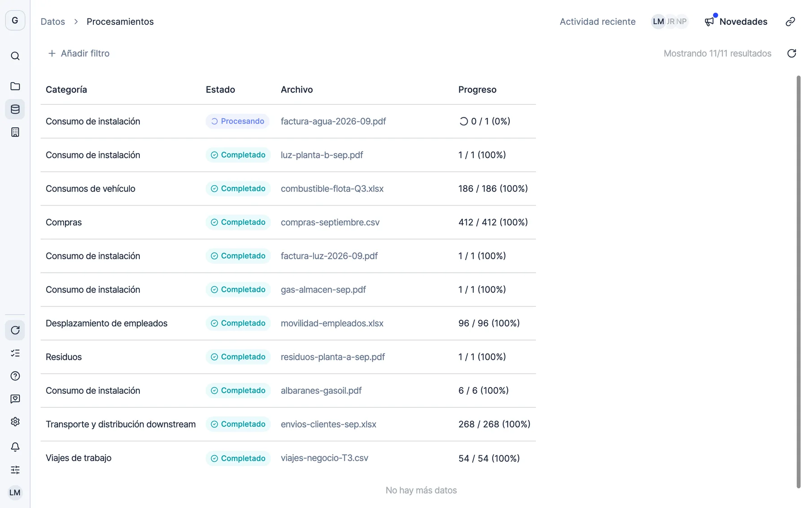
Task: Click the G workspace logo
Action: point(15,20)
